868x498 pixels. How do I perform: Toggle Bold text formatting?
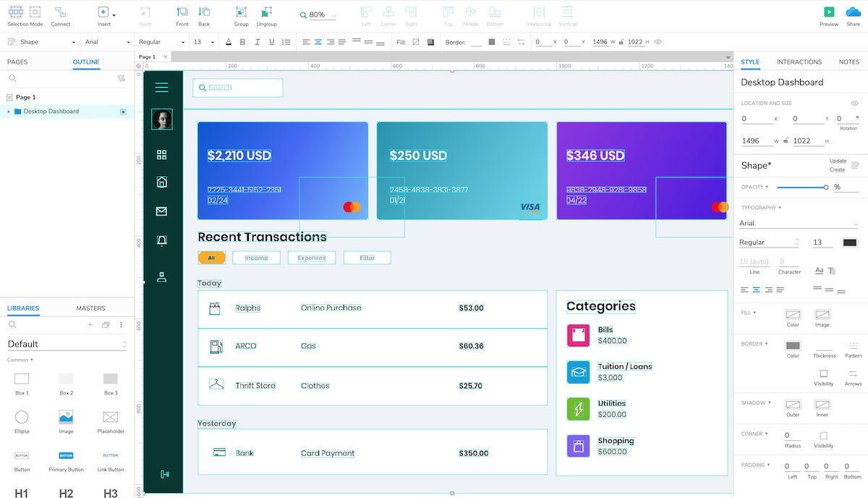coord(243,41)
